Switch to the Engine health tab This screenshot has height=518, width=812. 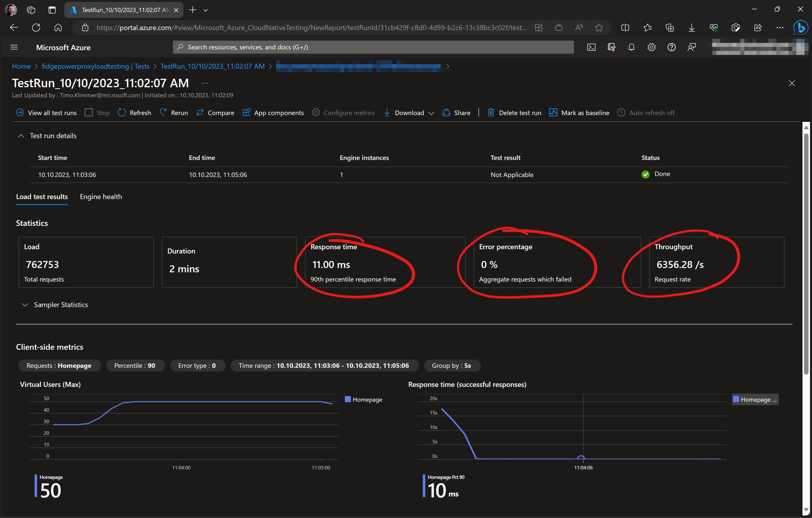101,196
